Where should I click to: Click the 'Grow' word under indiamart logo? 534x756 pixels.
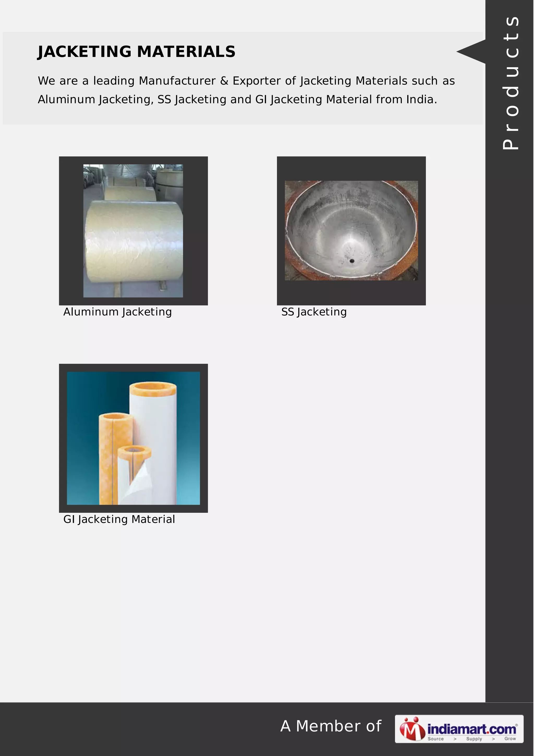pyautogui.click(x=510, y=739)
